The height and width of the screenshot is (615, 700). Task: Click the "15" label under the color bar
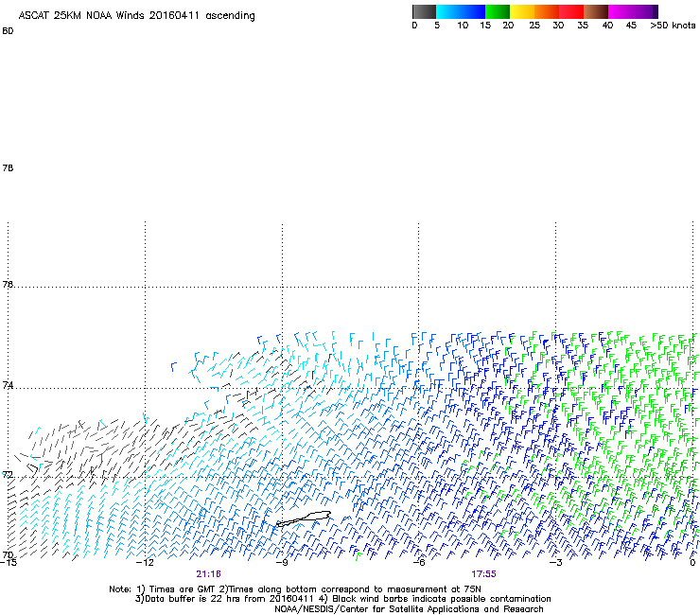pyautogui.click(x=485, y=26)
